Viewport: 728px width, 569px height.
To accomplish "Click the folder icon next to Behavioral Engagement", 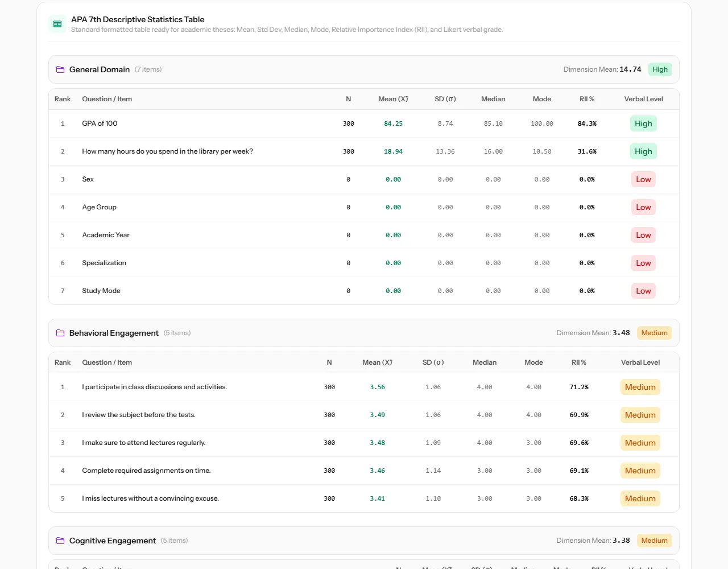I will (60, 333).
